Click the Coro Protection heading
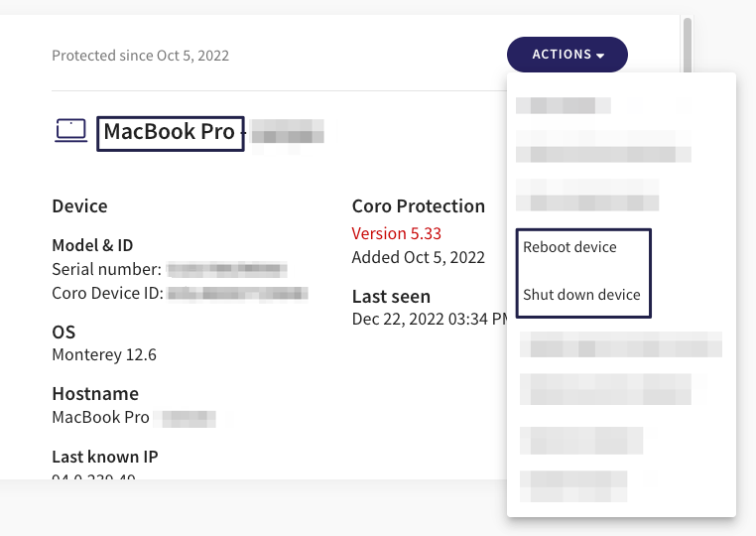The height and width of the screenshot is (536, 756). click(418, 206)
